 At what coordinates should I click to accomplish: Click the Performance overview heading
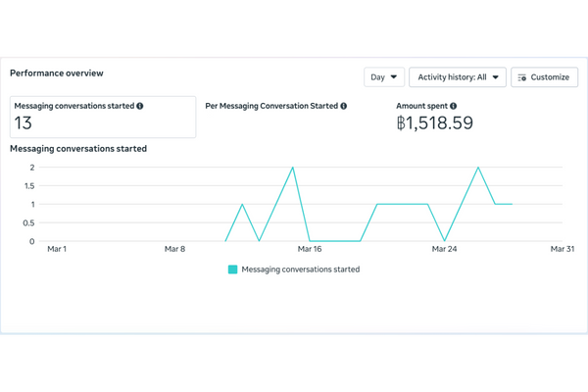[56, 73]
